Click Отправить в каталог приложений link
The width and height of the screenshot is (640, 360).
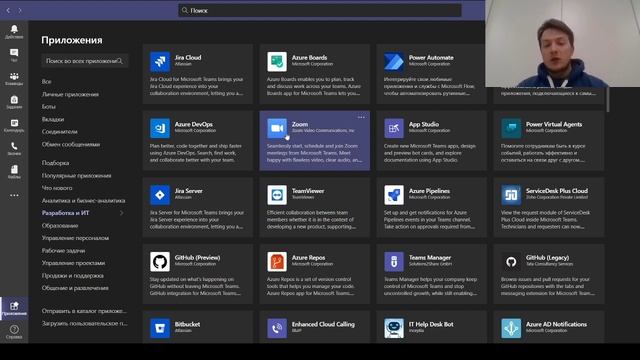click(84, 311)
